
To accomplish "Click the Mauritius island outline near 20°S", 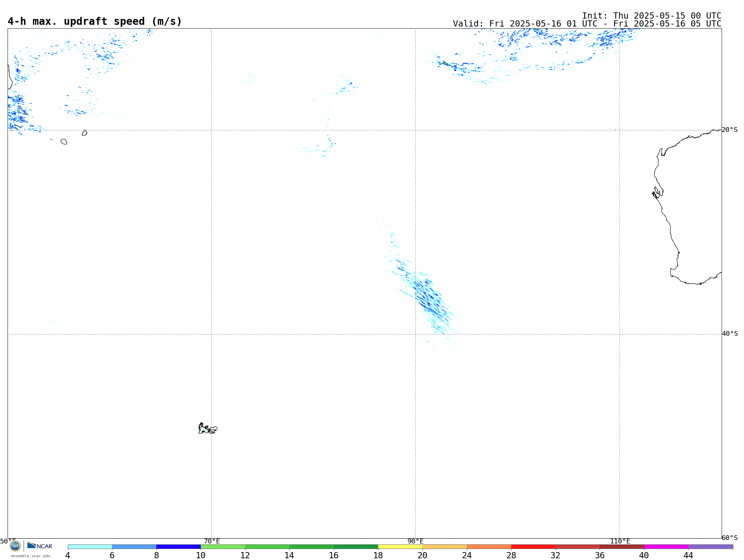I will [84, 133].
